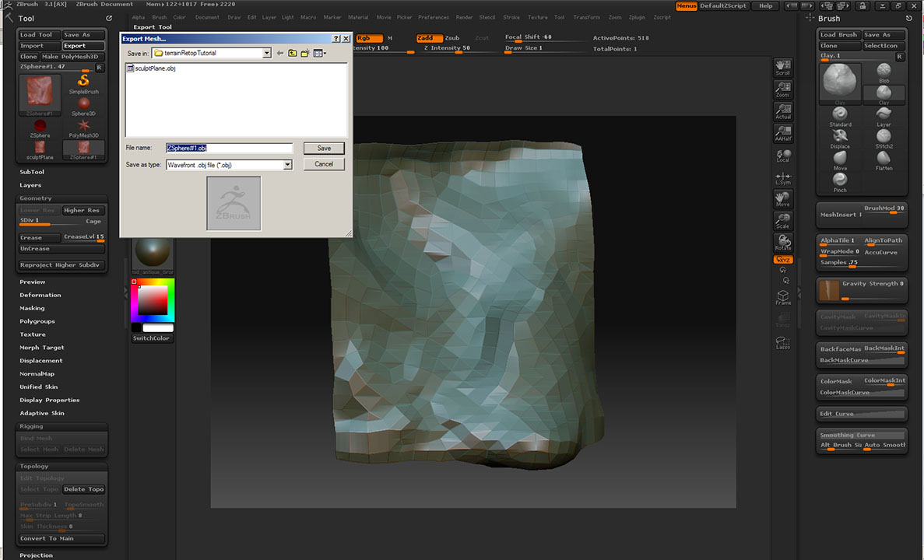Click the Rotate tool icon
Viewport: 924px width, 560px height.
[x=783, y=242]
